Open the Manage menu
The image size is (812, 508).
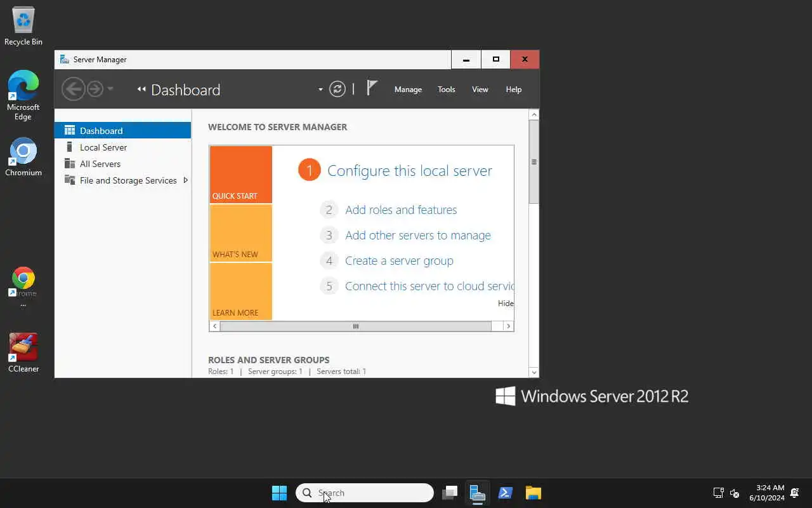[x=408, y=90]
